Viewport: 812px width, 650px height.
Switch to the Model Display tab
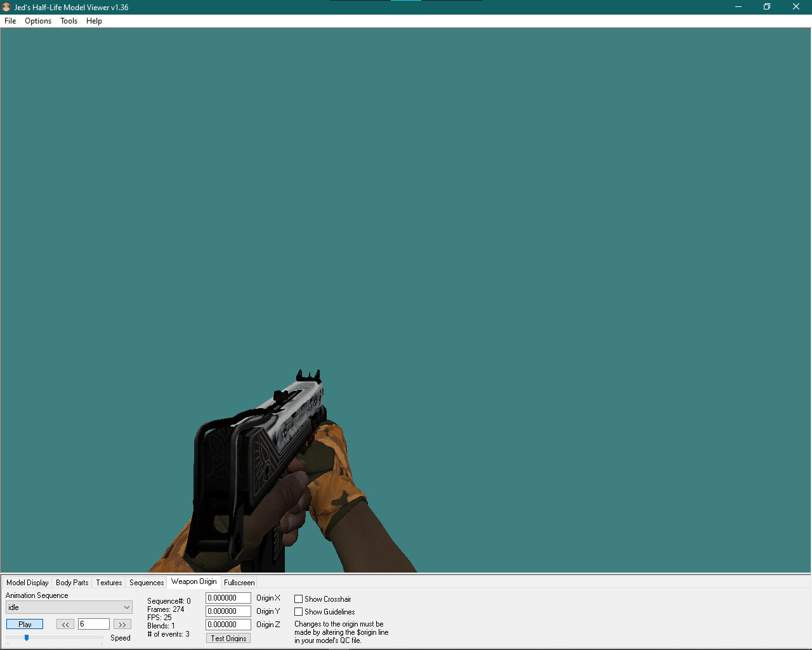(27, 583)
